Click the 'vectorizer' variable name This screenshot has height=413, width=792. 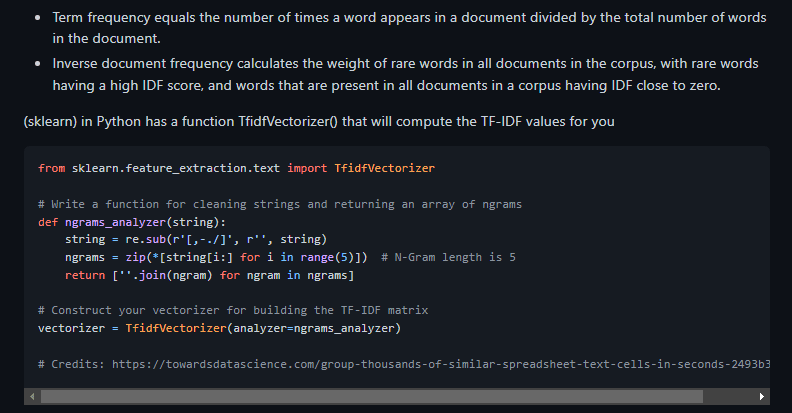coord(71,328)
